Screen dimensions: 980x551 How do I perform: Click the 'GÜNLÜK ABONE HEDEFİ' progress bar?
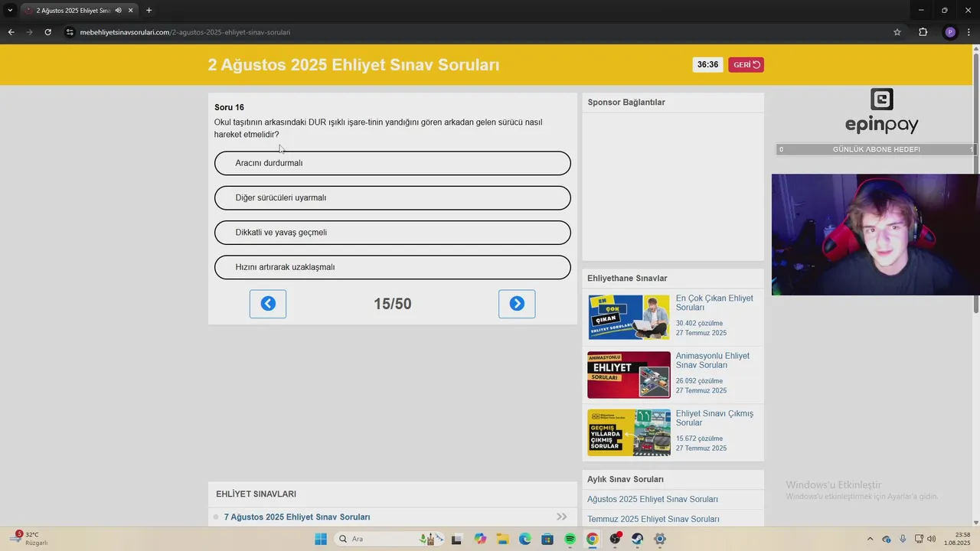pyautogui.click(x=876, y=150)
